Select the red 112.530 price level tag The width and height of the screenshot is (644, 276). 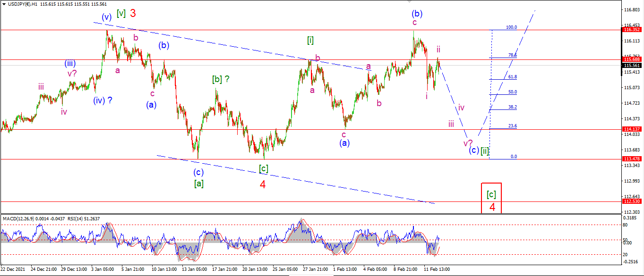631,201
